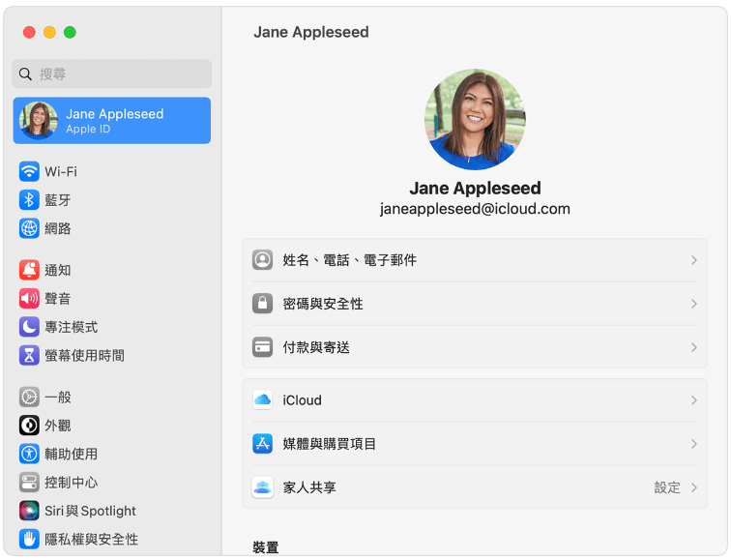Select 通知 in the sidebar
The image size is (731, 560).
coord(58,270)
